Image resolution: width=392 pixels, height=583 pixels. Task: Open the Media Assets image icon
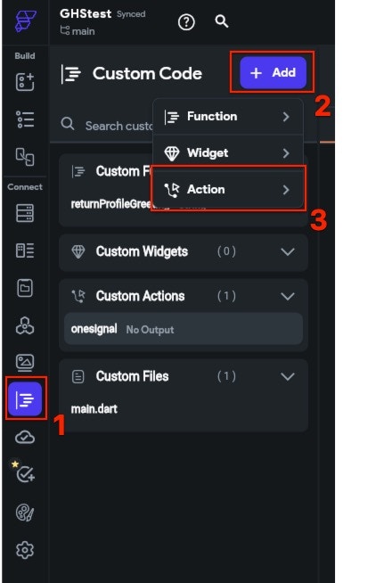(x=25, y=363)
